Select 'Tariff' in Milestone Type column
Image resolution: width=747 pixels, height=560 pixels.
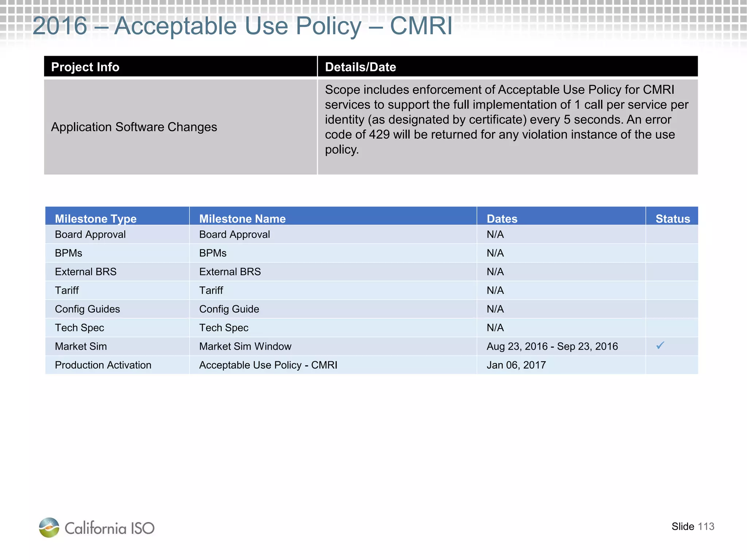click(67, 290)
